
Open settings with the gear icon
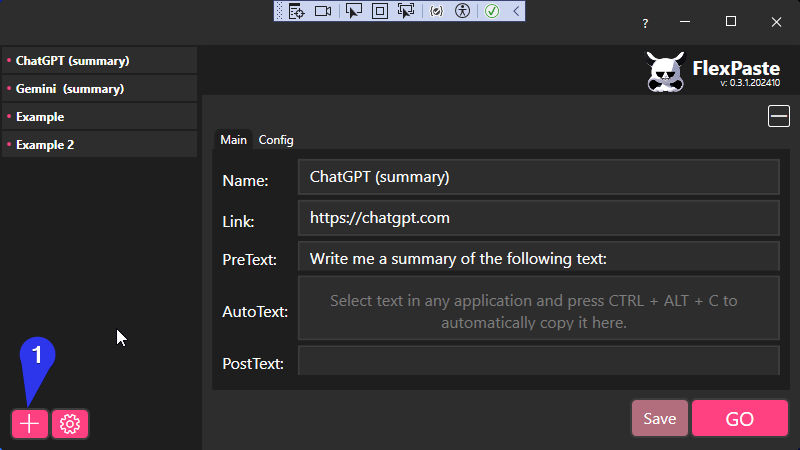click(x=70, y=424)
